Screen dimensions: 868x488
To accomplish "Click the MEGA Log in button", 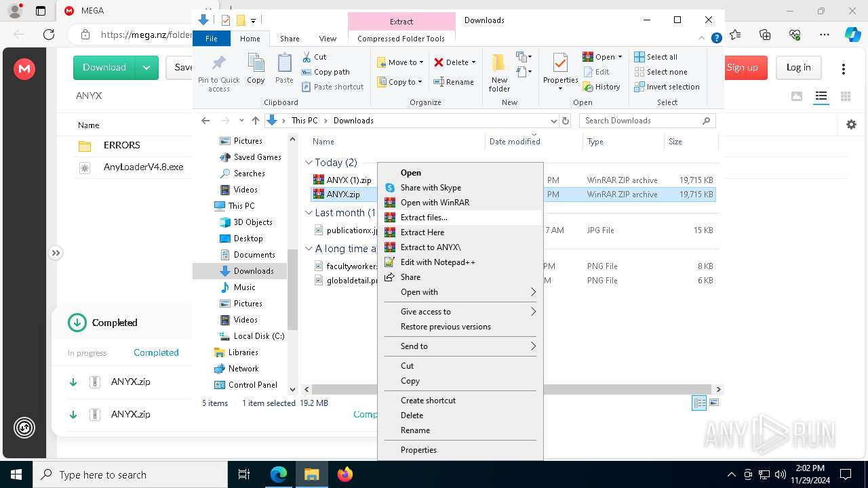I will click(798, 68).
